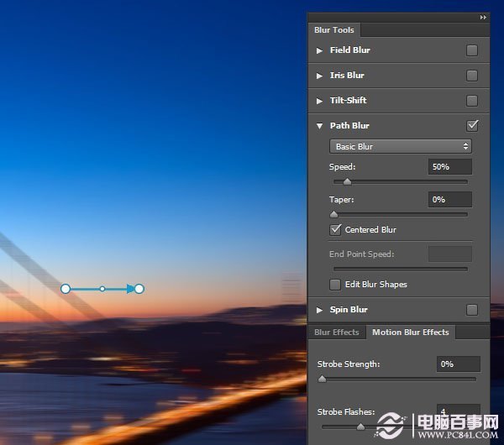Click the Taper percentage input field
The image size is (504, 445).
pyautogui.click(x=449, y=200)
